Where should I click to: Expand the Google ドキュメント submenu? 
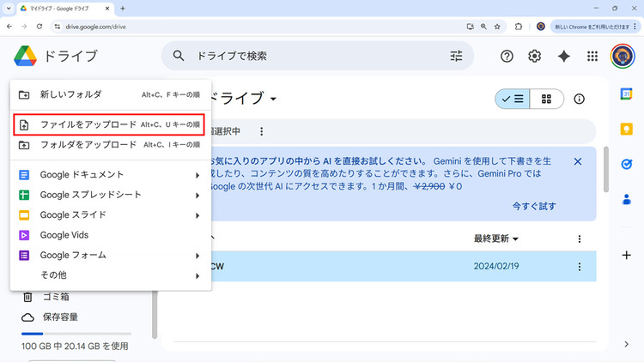tap(110, 175)
